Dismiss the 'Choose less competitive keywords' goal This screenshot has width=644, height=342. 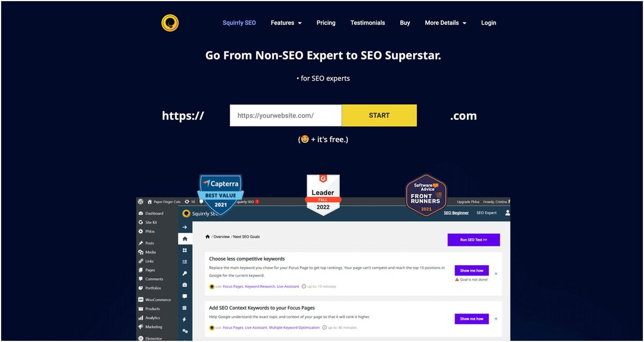tap(496, 273)
